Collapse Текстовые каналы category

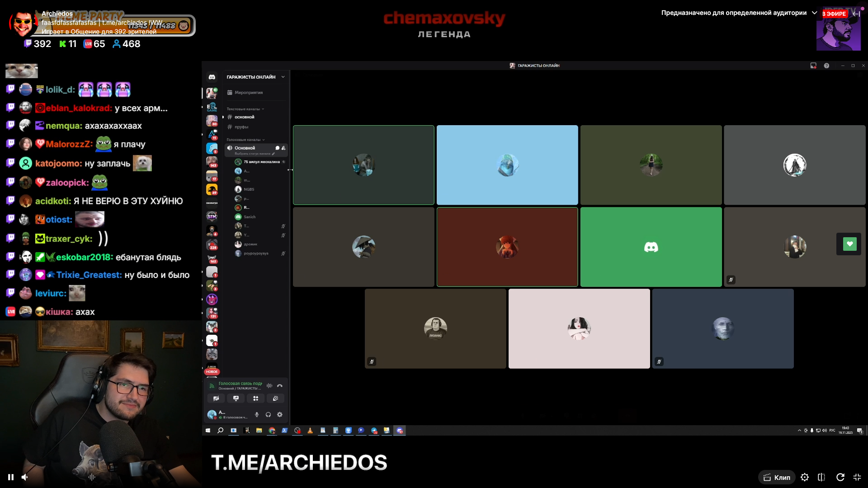[244, 109]
